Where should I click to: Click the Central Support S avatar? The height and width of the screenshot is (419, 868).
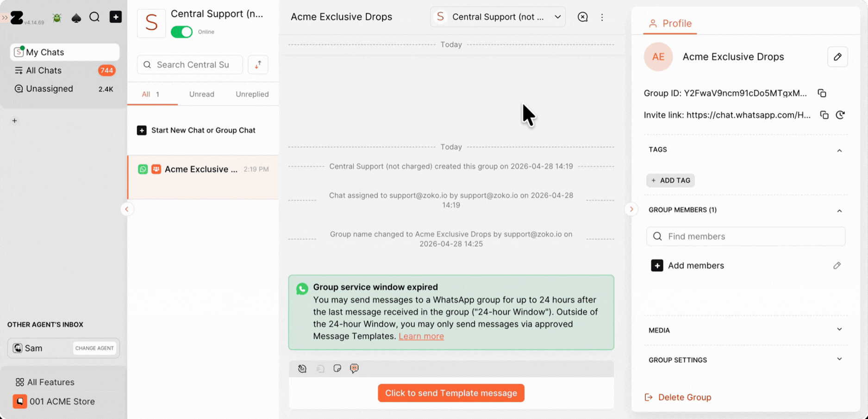pos(151,23)
